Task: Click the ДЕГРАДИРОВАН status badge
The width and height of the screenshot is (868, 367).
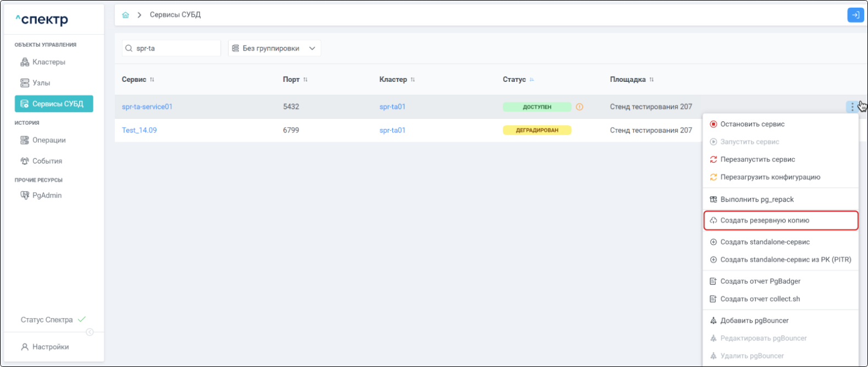Action: click(x=537, y=130)
